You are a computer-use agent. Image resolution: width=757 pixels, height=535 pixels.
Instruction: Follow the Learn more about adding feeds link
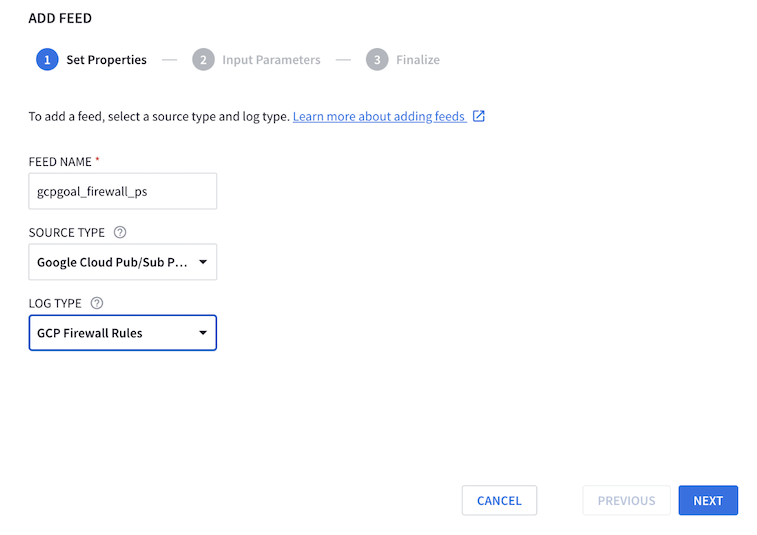pos(379,116)
